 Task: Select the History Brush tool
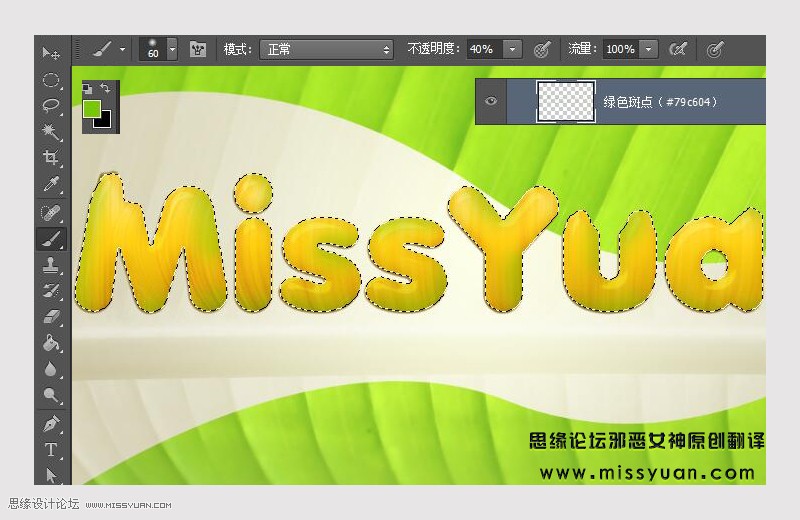51,291
